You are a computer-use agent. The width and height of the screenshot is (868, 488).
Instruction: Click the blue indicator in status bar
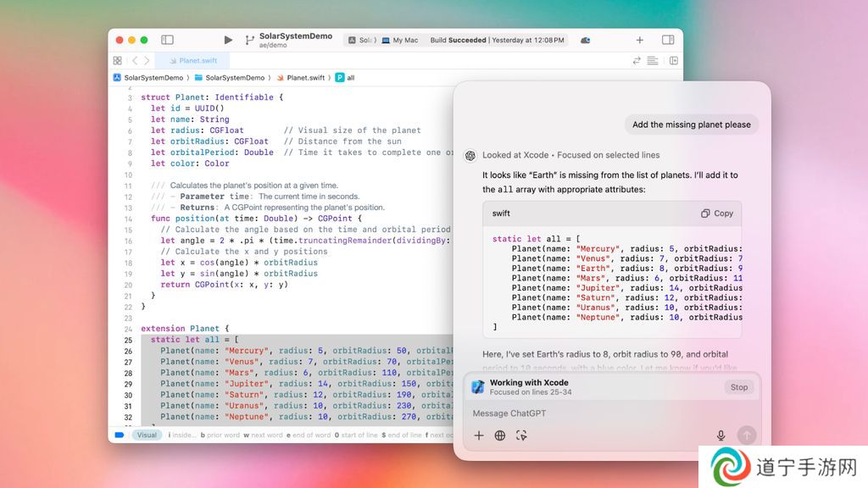pyautogui.click(x=119, y=435)
